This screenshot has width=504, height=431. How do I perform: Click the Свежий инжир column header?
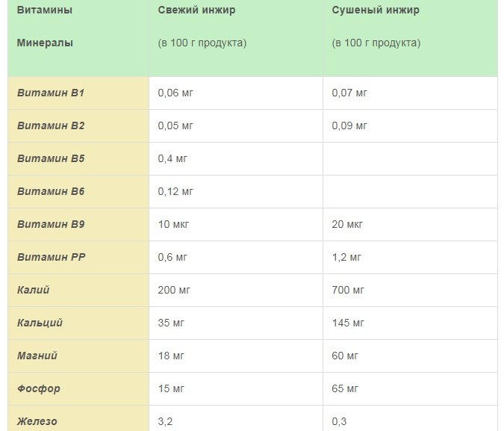coord(197,10)
